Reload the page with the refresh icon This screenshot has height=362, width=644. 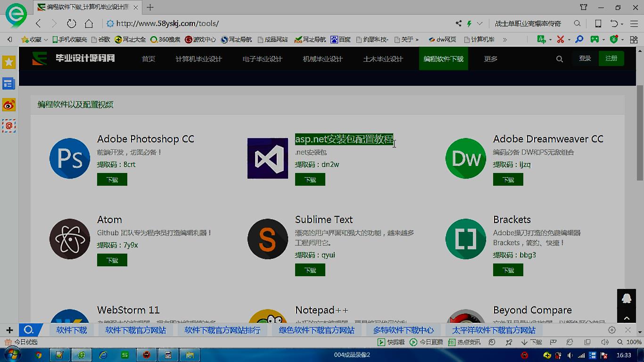click(71, 24)
